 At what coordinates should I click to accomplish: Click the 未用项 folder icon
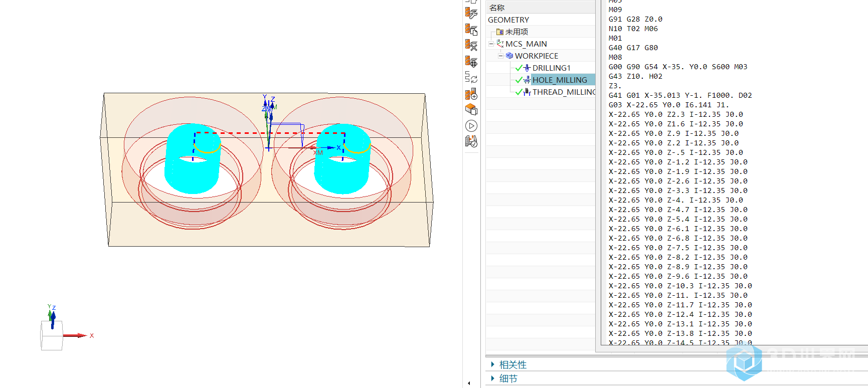pyautogui.click(x=499, y=32)
